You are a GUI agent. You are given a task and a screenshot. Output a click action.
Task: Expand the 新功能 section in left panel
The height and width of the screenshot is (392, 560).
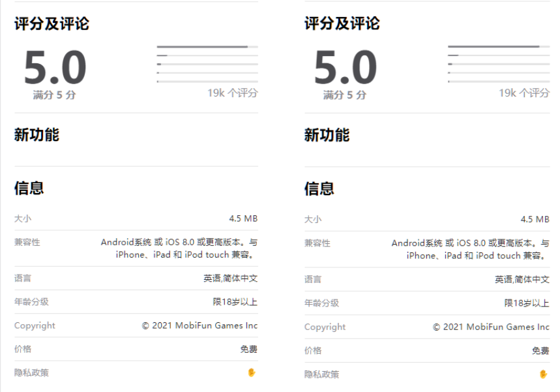(37, 135)
